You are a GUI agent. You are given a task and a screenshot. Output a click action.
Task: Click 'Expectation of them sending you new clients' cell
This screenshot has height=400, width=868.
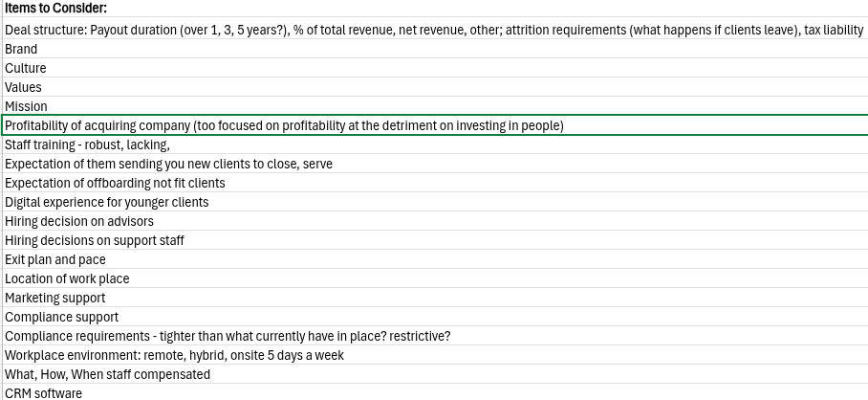435,164
